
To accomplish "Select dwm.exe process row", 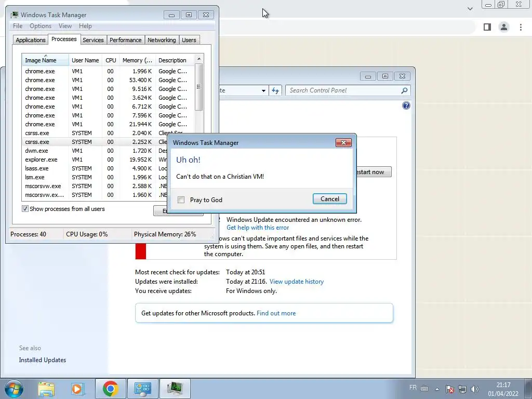I will coord(95,151).
